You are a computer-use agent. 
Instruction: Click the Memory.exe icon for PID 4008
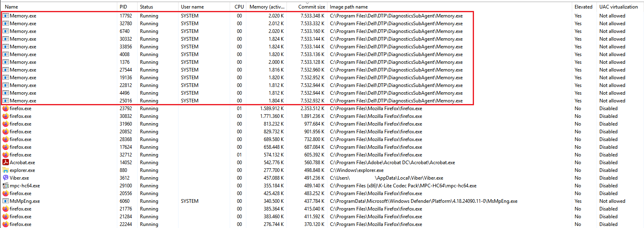point(6,54)
